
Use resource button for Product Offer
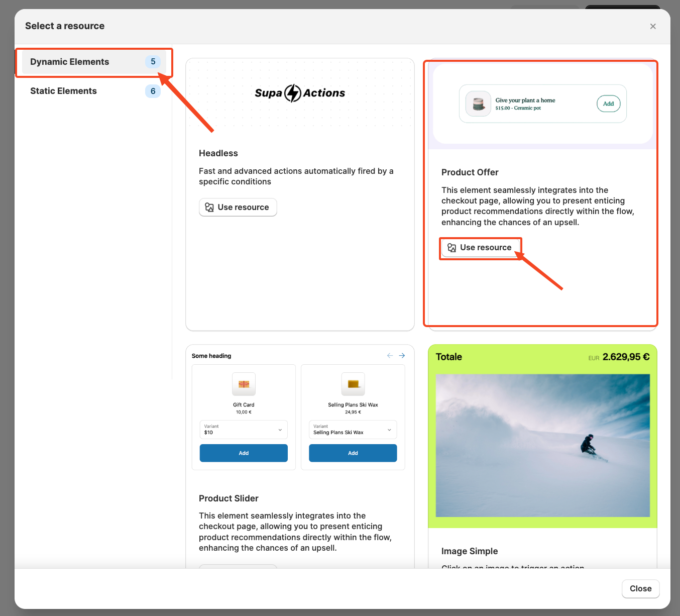tap(481, 247)
